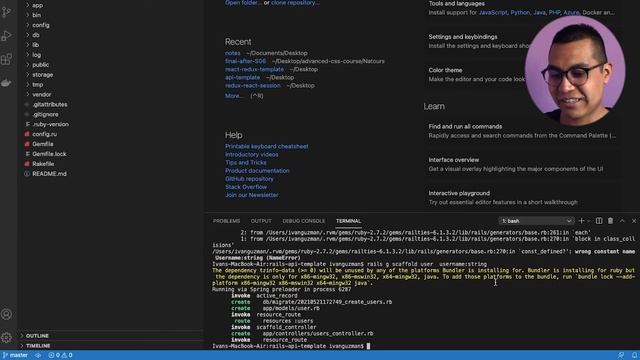Open GitHub repository link
The image size is (640, 360).
(249, 179)
